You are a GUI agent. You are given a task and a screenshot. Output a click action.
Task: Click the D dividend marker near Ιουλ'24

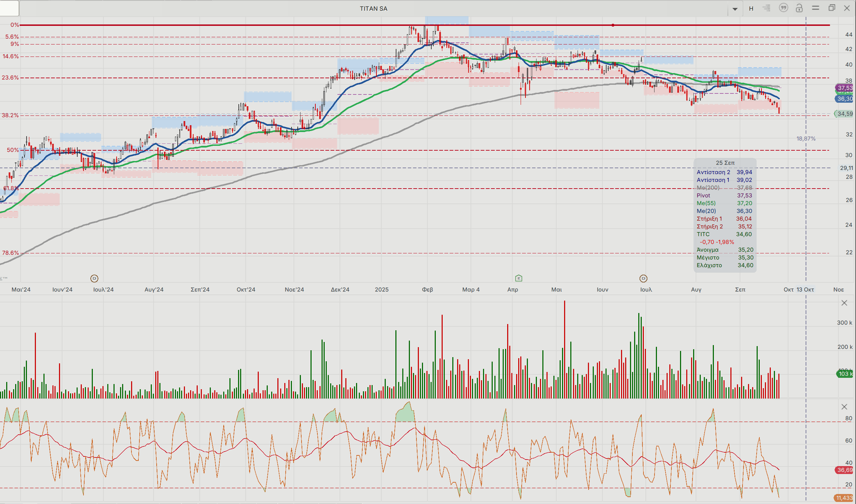coord(94,278)
